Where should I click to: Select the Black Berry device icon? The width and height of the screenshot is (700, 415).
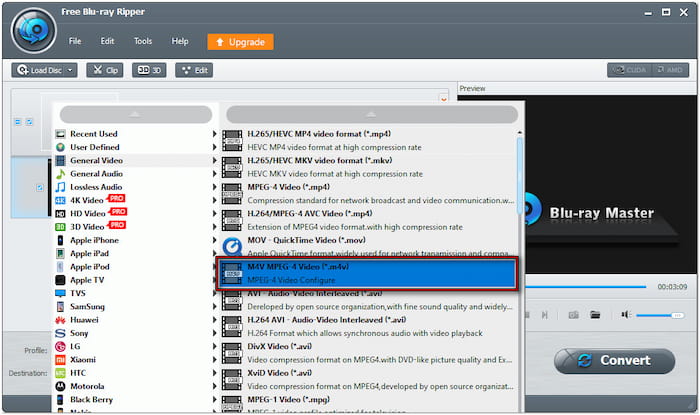(x=60, y=400)
